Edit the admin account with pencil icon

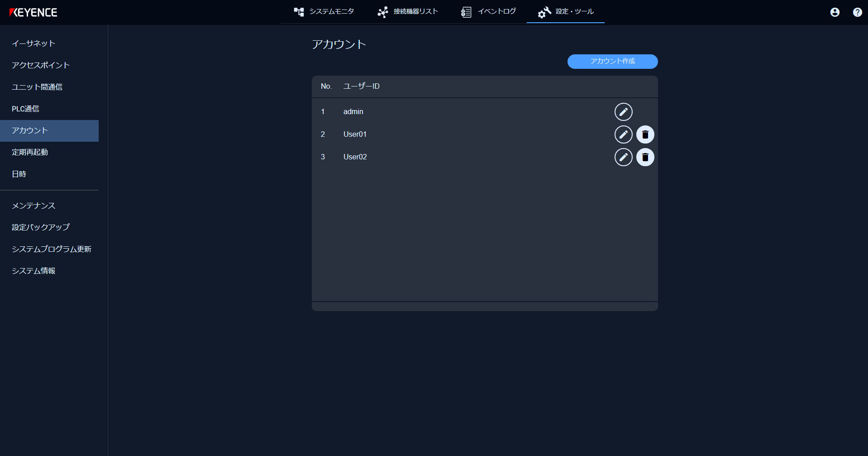pyautogui.click(x=623, y=111)
